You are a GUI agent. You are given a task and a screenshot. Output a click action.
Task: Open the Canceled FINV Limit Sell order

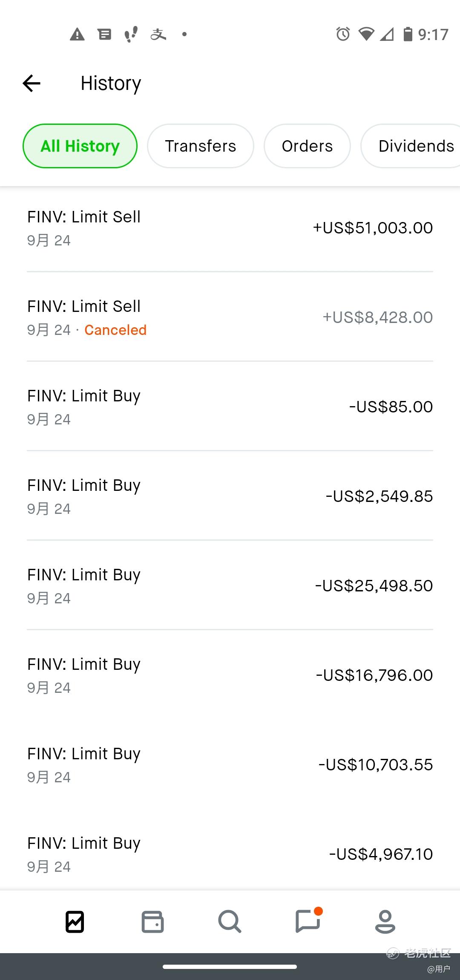(x=230, y=317)
